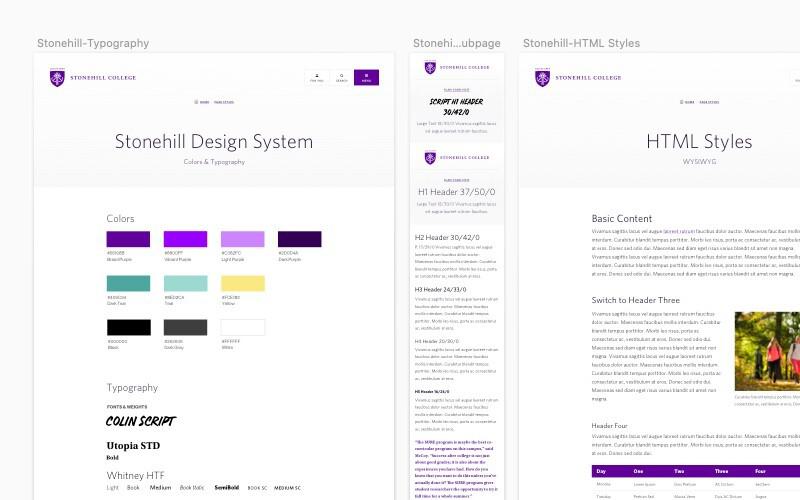Click the Stonehill shield logo in Typography artboard

click(56, 77)
